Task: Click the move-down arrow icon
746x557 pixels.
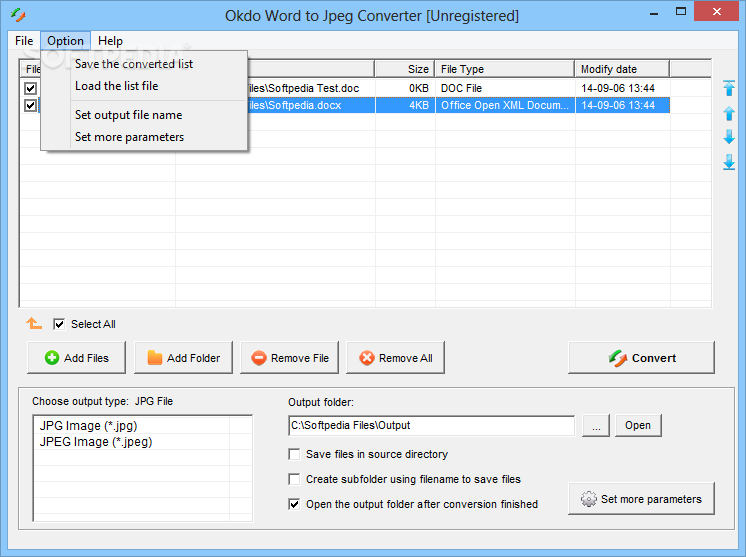Action: 729,137
